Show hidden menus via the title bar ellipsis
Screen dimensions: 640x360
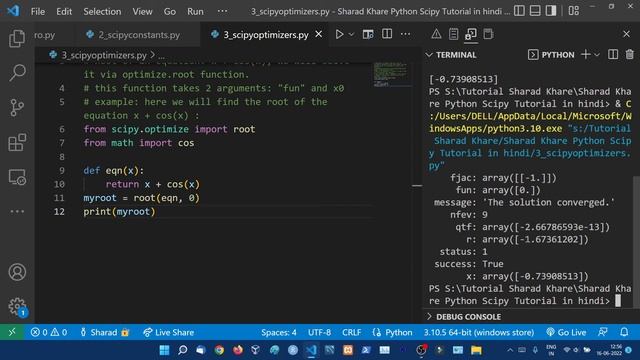tap(222, 11)
